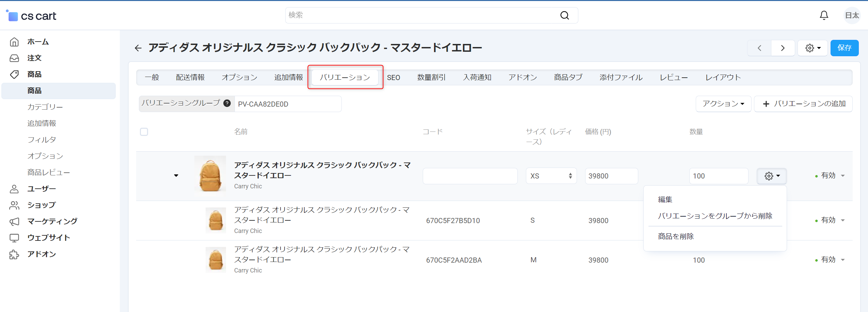
Task: Switch to the SEO tab
Action: pos(393,78)
